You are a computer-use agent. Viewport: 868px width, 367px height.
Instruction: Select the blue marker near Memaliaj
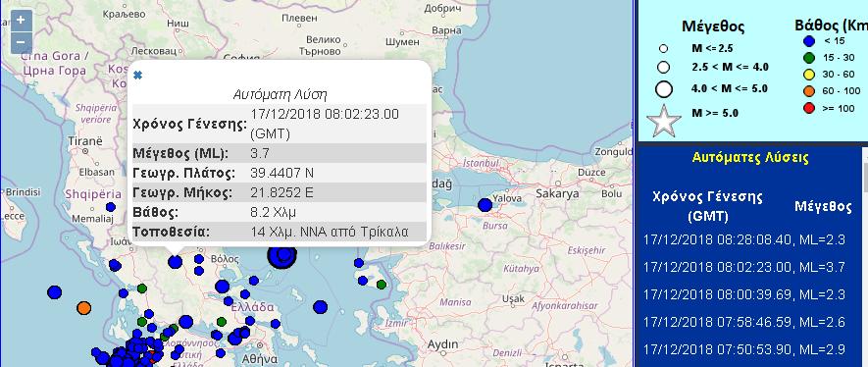pyautogui.click(x=111, y=207)
